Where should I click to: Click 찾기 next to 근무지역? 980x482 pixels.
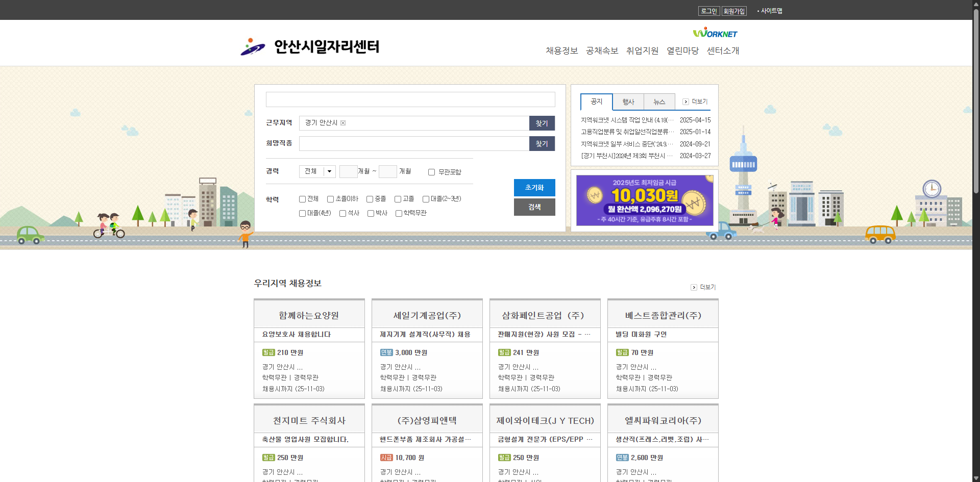[x=542, y=123]
